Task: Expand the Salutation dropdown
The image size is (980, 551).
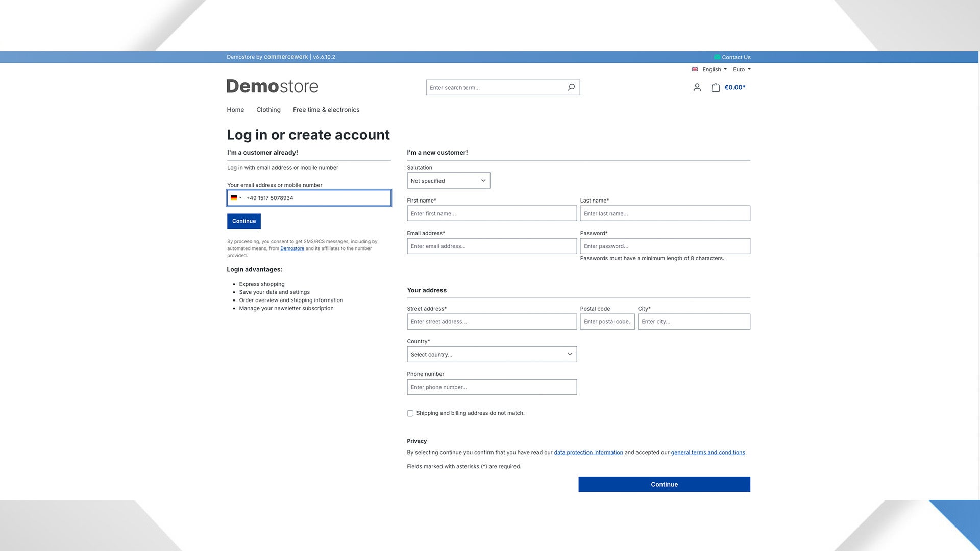Action: (x=449, y=181)
